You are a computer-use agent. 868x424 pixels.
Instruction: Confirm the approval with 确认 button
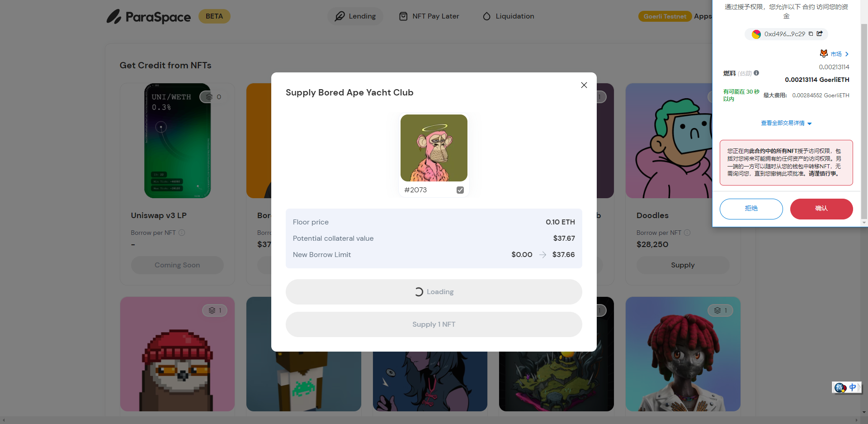(821, 209)
